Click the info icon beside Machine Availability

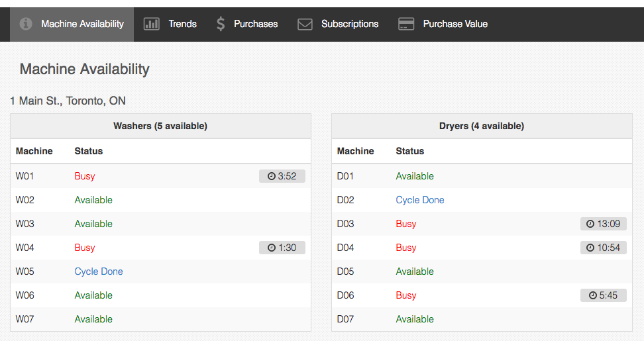pyautogui.click(x=26, y=24)
